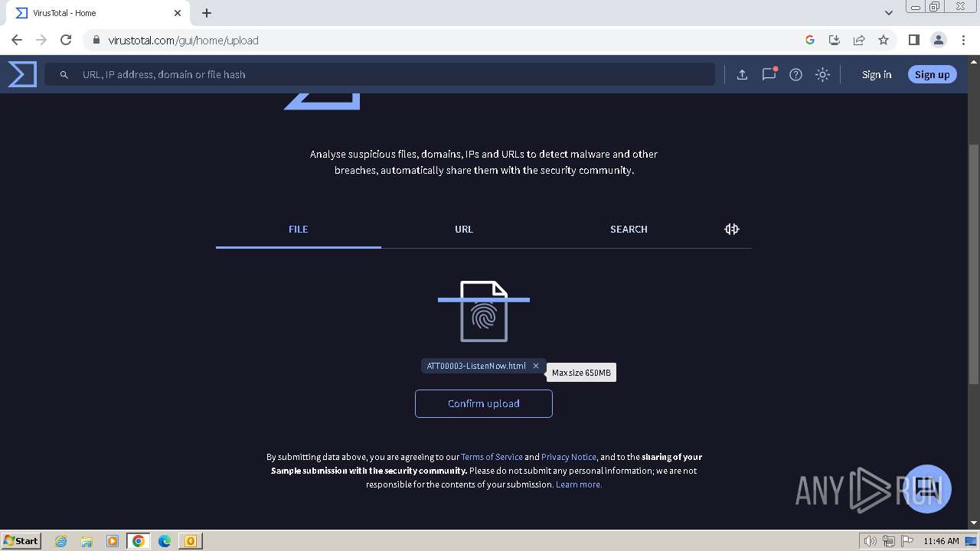Screen dimensions: 980x551
Task: Open Internet Explorer from taskbar
Action: click(x=60, y=541)
